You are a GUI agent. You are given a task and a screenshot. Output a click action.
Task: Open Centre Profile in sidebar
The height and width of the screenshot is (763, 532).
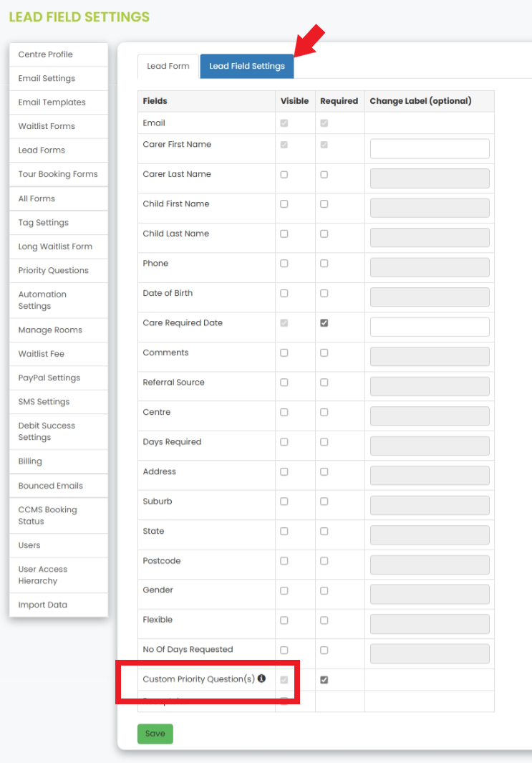(58, 54)
